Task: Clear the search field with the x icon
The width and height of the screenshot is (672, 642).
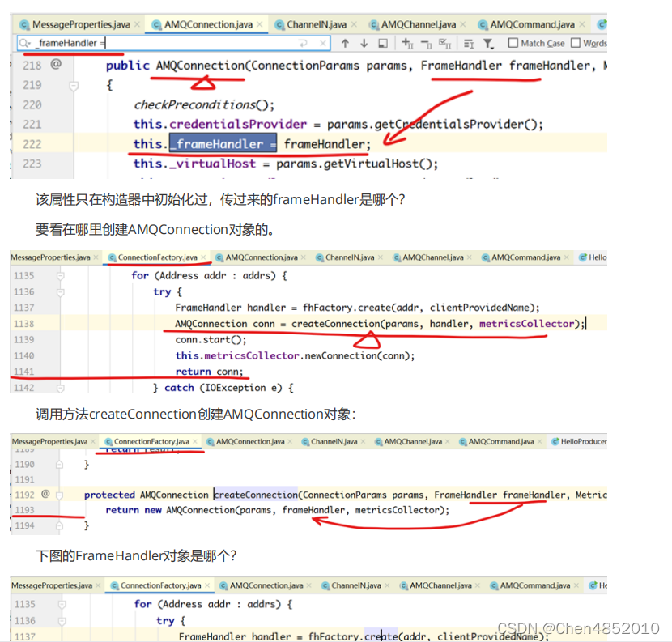Action: (x=323, y=43)
